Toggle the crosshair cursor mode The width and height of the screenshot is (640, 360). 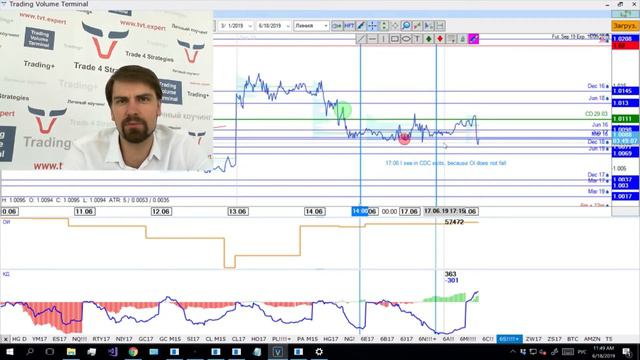(372, 26)
